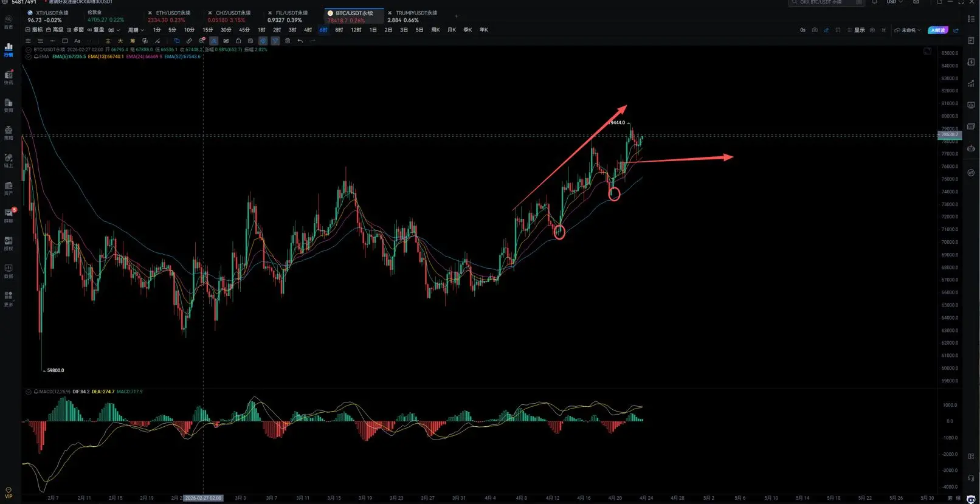
Task: Select the 周K weekly timeframe
Action: tap(435, 30)
